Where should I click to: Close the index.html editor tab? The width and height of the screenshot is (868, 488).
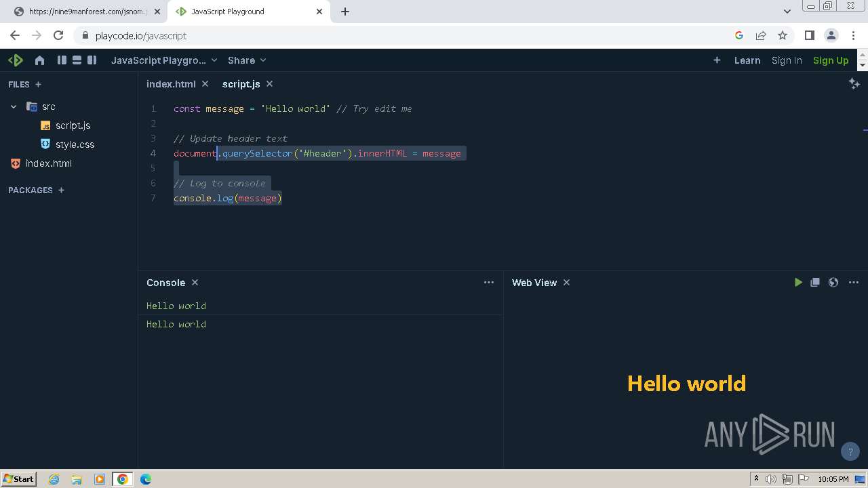point(205,84)
